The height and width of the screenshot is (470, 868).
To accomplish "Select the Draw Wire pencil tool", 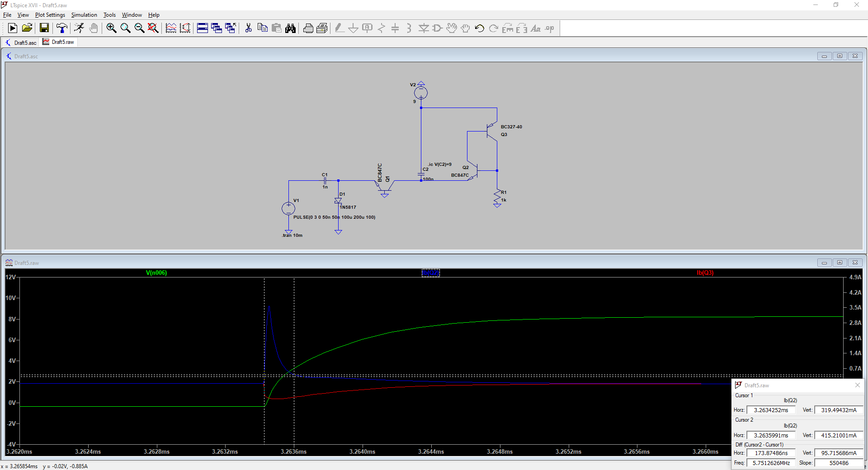I will pos(340,28).
